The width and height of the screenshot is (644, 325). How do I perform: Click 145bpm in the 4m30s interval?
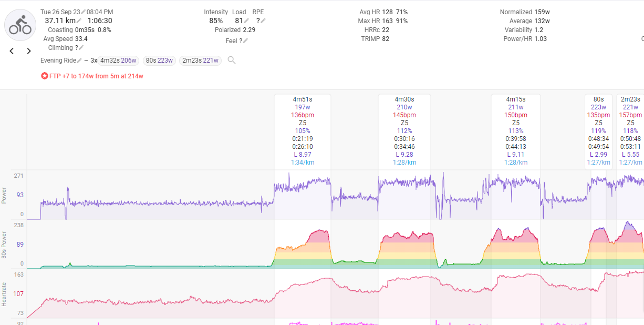404,115
